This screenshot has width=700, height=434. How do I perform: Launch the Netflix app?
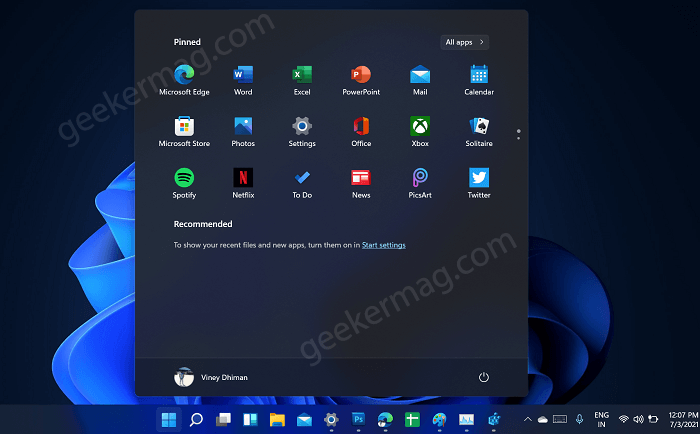click(x=243, y=184)
